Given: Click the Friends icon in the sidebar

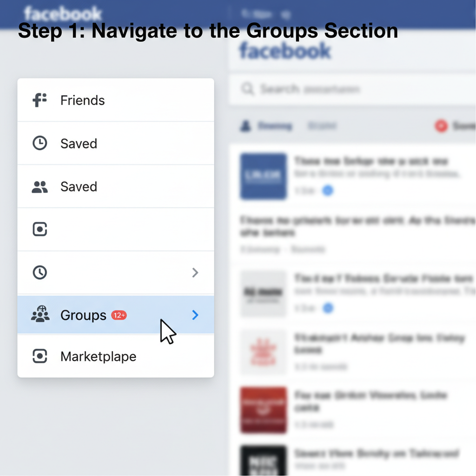Looking at the screenshot, I should point(40,100).
